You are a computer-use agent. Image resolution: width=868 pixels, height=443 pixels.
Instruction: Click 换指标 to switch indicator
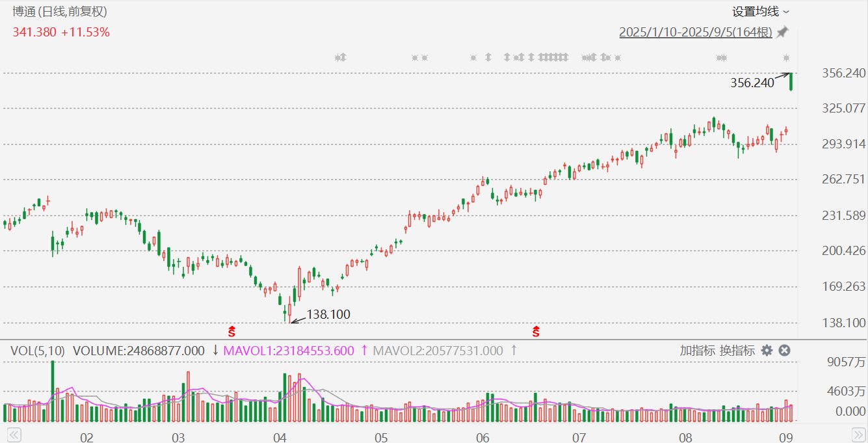(x=737, y=351)
